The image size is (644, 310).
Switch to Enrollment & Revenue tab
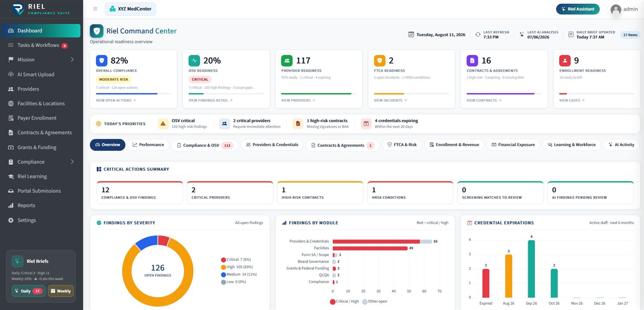click(x=454, y=145)
